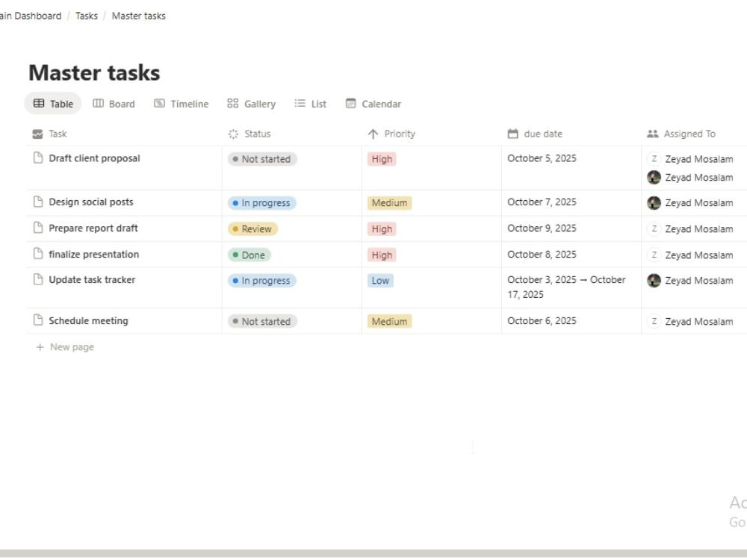Open the Gallery view tab
747x560 pixels.
pos(252,103)
